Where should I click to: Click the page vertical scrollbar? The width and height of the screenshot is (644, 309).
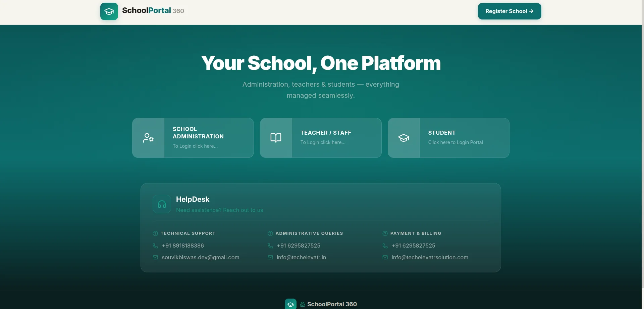coord(643,144)
